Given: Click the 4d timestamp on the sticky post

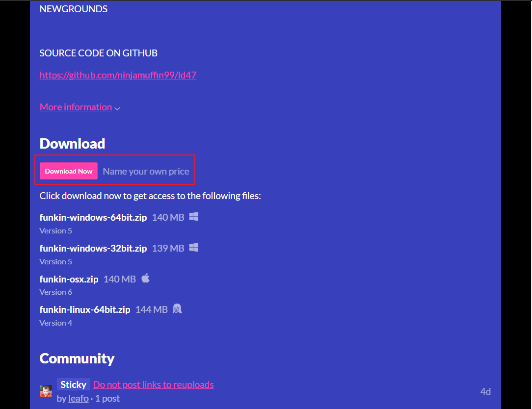Looking at the screenshot, I should pyautogui.click(x=485, y=391).
